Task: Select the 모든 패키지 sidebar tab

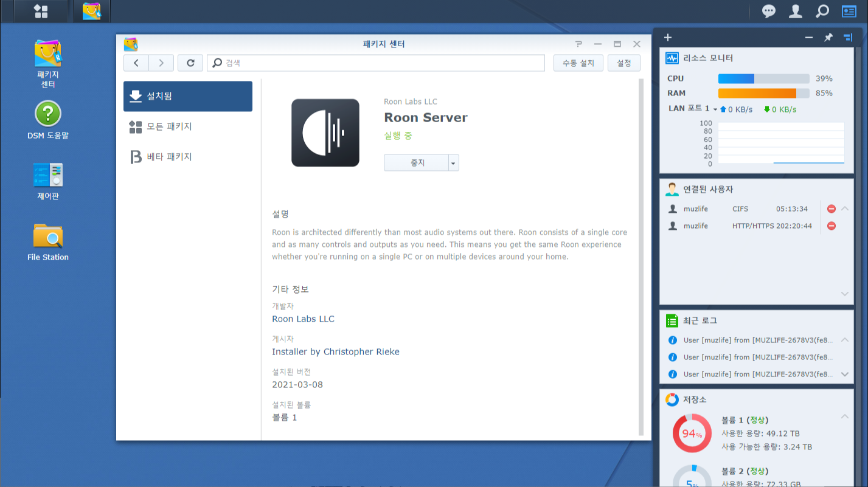Action: [x=188, y=126]
